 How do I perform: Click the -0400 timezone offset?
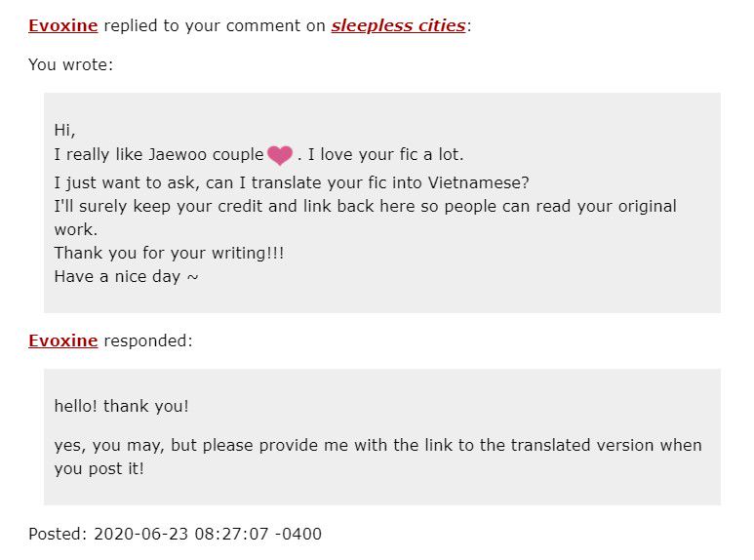(298, 534)
